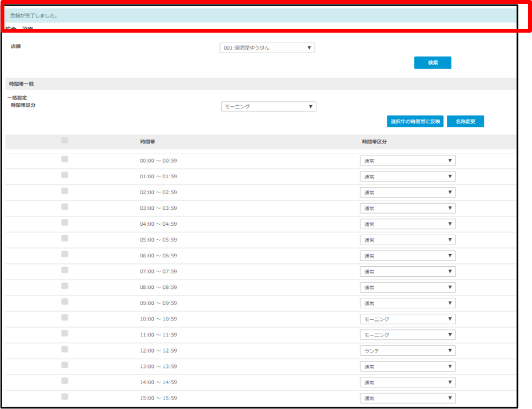Click the 時間帯区分 column header in table

pyautogui.click(x=374, y=142)
